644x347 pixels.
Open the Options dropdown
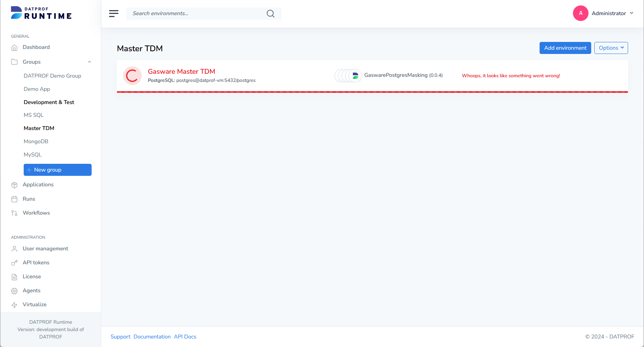point(611,48)
